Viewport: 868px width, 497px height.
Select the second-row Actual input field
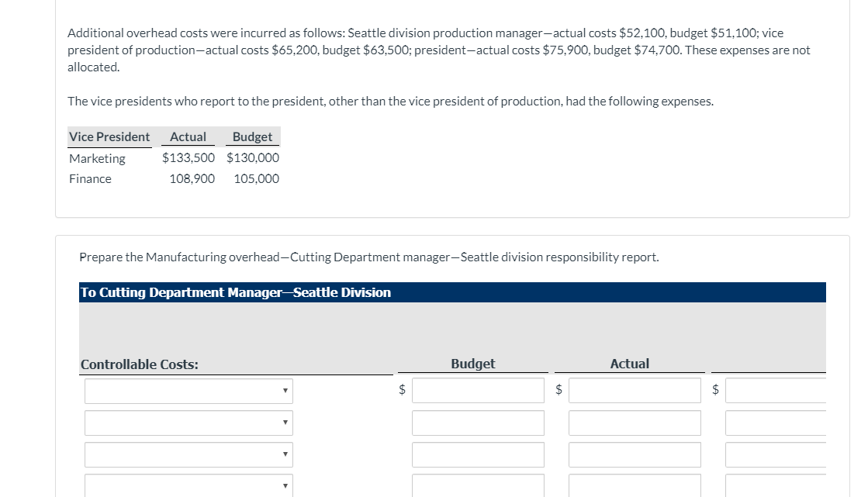pos(635,423)
